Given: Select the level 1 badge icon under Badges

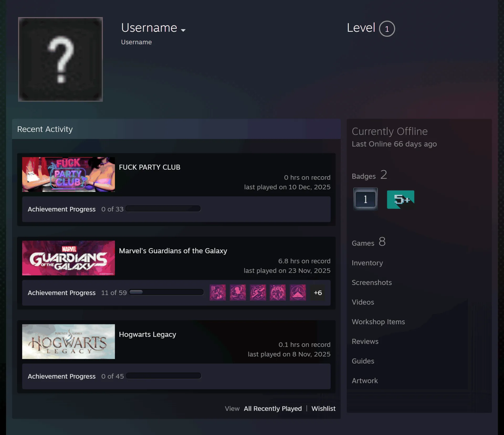Looking at the screenshot, I should (x=365, y=199).
